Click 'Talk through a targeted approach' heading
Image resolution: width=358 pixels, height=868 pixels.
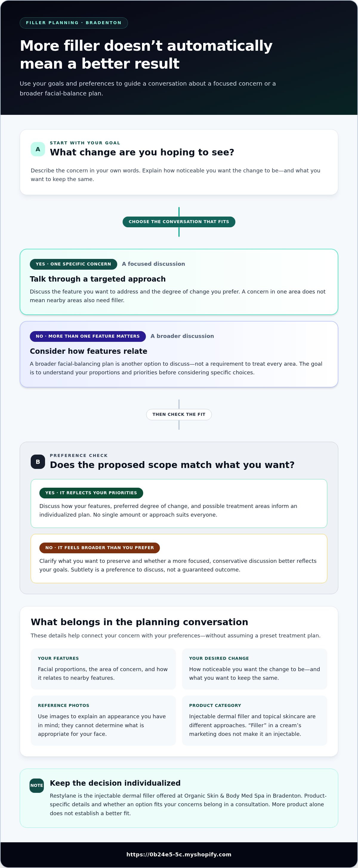click(98, 279)
